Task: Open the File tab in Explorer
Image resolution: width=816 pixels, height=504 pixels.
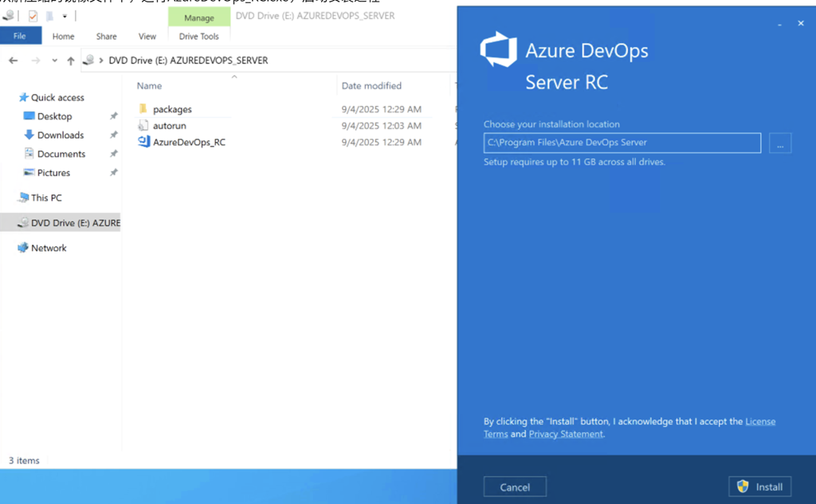Action: point(20,36)
